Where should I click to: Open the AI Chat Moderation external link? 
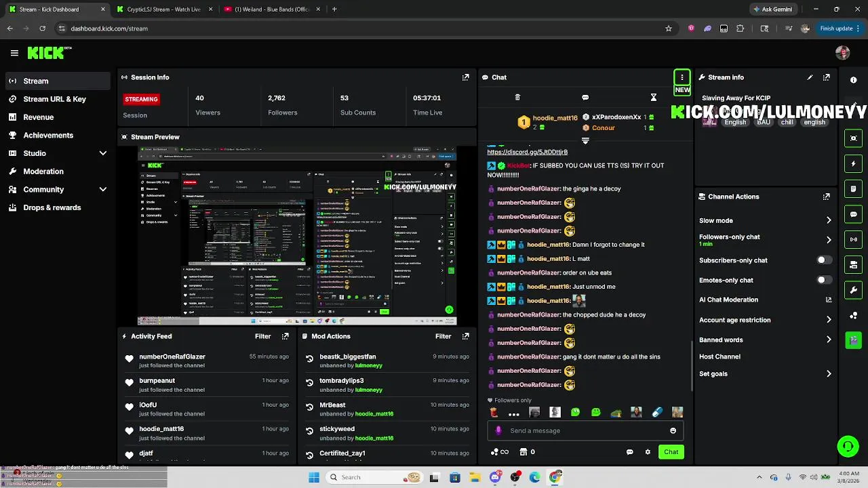pos(829,300)
